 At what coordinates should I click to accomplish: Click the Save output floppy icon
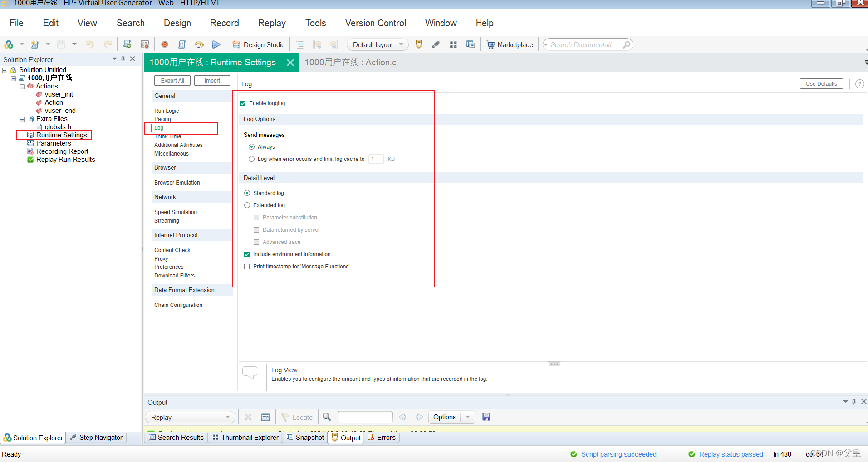[x=486, y=417]
